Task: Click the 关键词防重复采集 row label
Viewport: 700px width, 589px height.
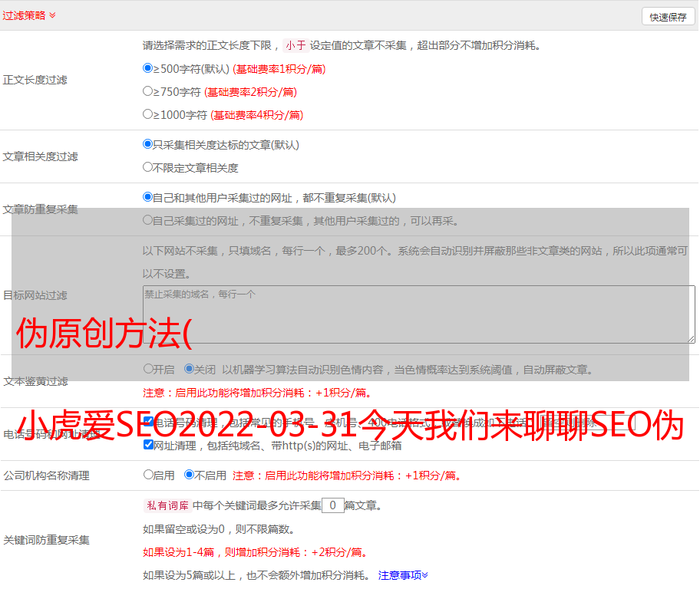Action: [x=46, y=540]
